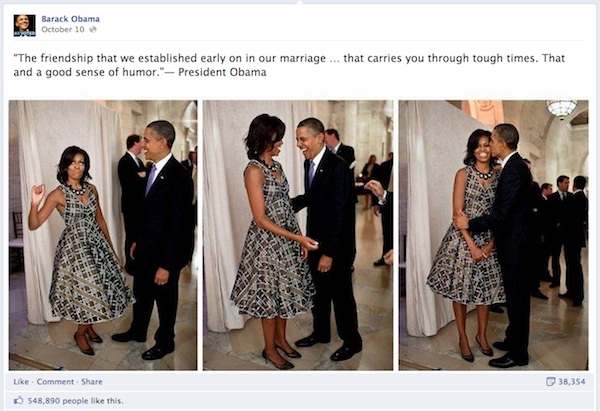Image resolution: width=600 pixels, height=411 pixels.
Task: Open the Barack Obama page name link
Action: pos(70,19)
